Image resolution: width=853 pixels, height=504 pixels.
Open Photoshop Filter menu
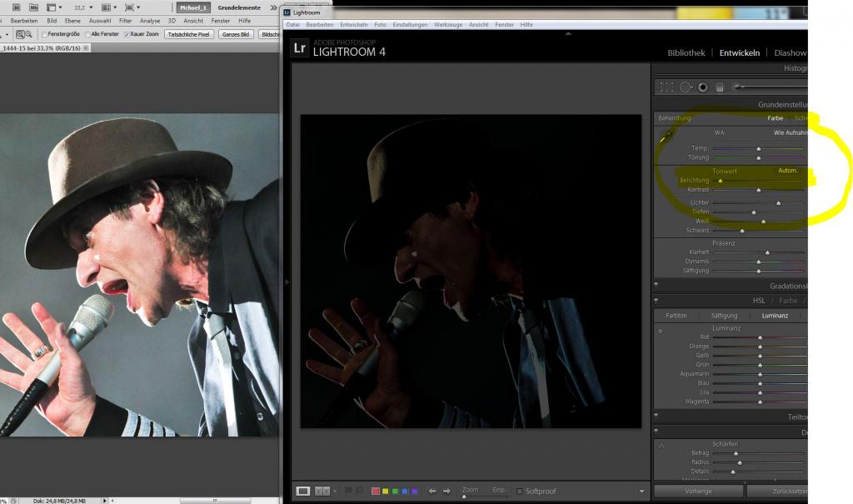pos(126,21)
